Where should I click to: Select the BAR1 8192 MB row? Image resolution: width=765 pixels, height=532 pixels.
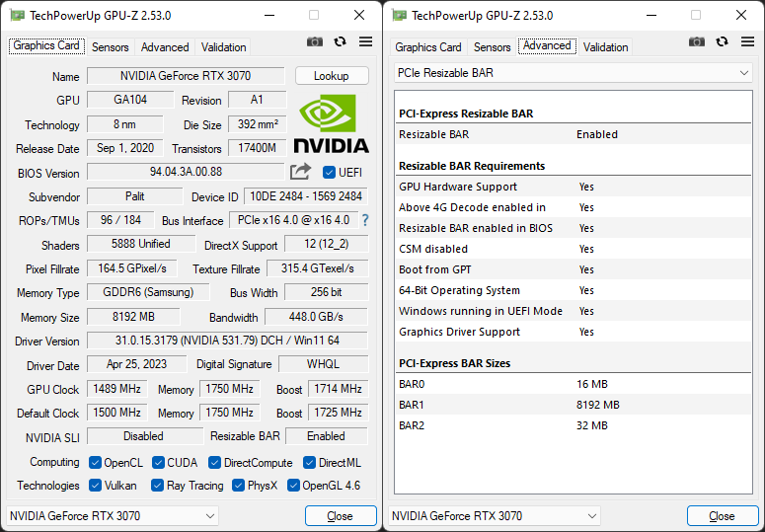[x=574, y=405]
